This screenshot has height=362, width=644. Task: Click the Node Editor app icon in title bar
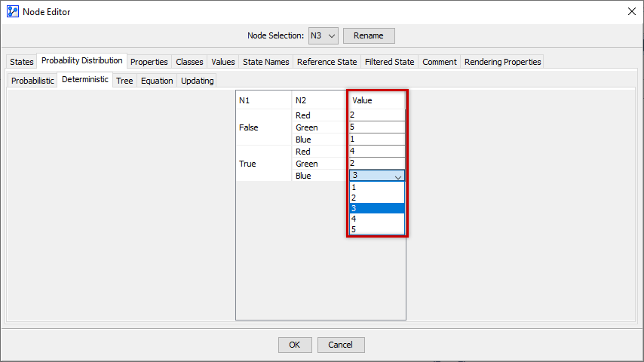(12, 12)
